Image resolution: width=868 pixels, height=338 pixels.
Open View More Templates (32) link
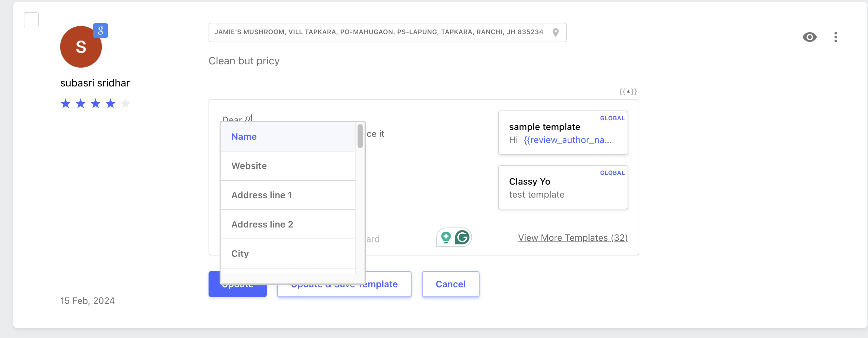(x=573, y=238)
